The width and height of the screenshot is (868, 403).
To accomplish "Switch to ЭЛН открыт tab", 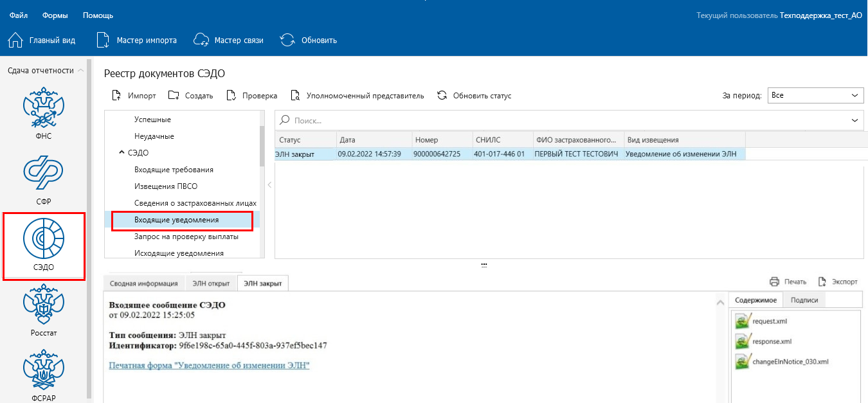I will pos(211,283).
